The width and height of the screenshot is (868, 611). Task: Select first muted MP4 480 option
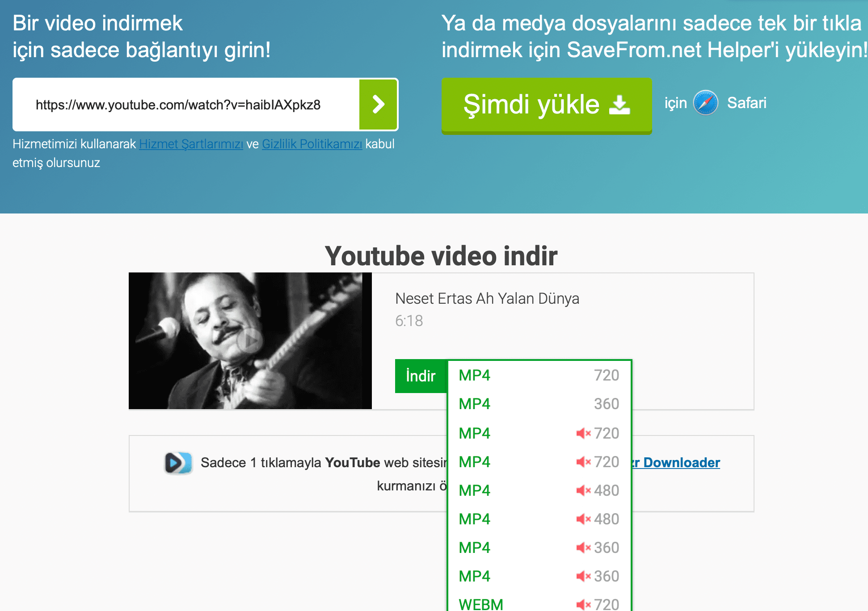click(539, 490)
